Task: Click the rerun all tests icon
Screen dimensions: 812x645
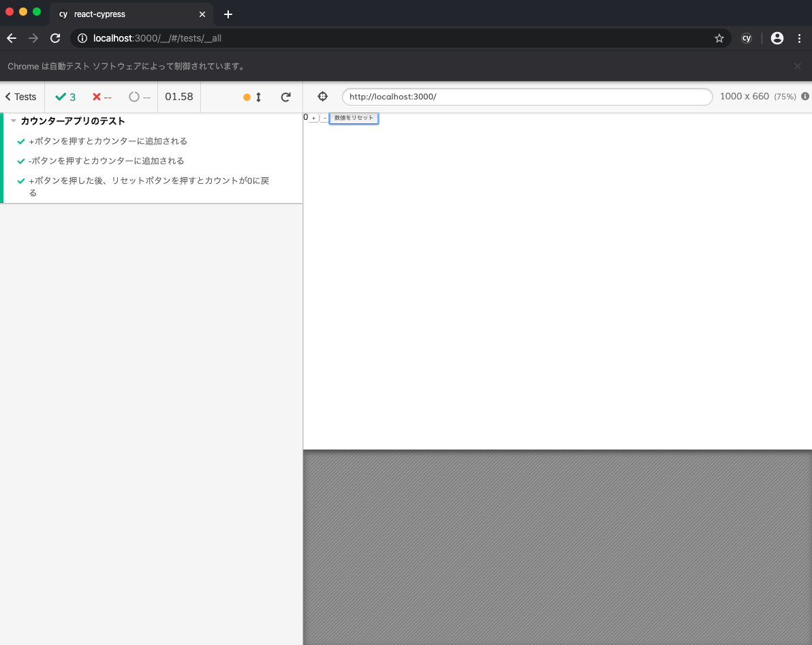Action: tap(286, 97)
